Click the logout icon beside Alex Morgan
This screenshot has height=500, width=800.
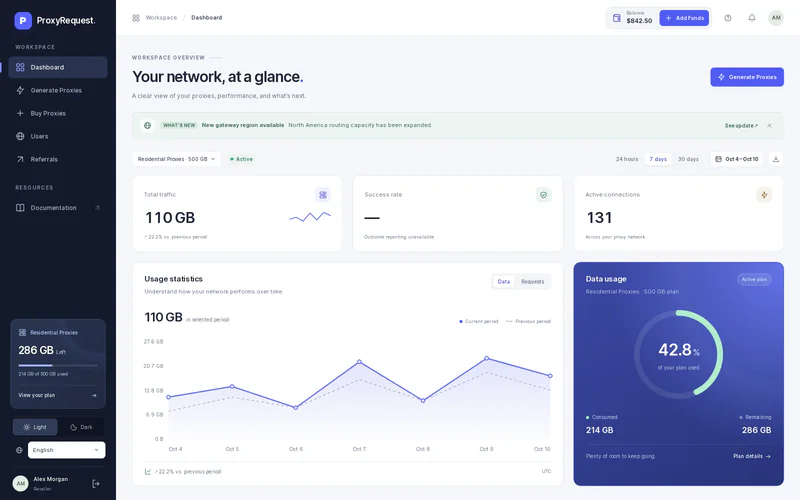point(95,484)
